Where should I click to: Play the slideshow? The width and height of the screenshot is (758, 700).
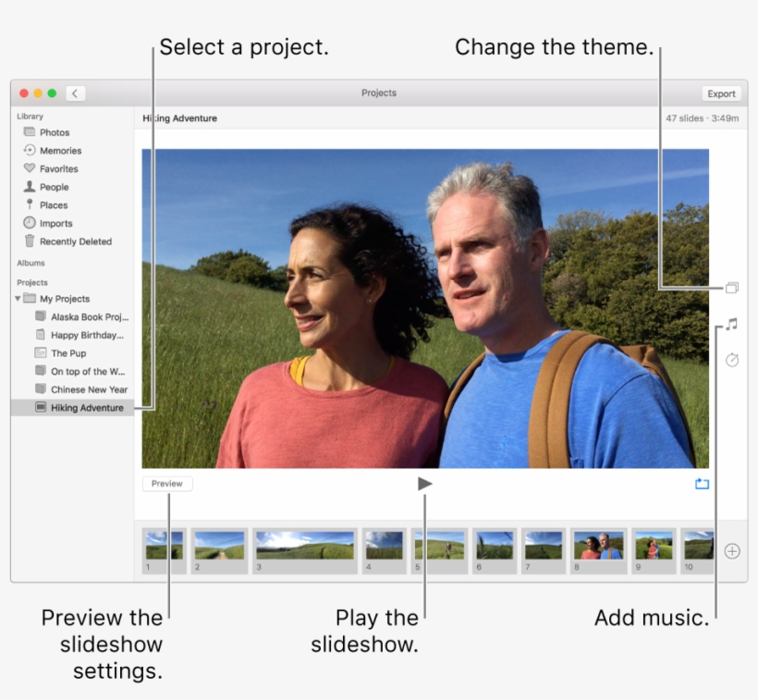click(423, 483)
